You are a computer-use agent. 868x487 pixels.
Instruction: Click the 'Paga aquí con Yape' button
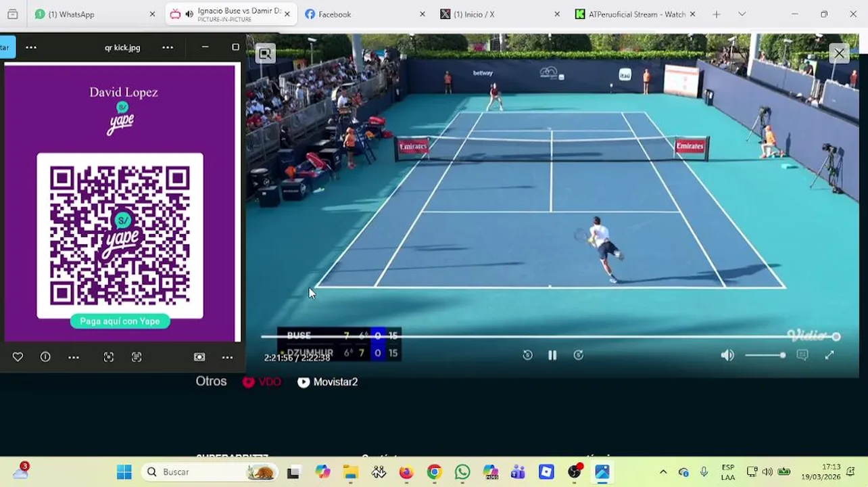tap(120, 321)
